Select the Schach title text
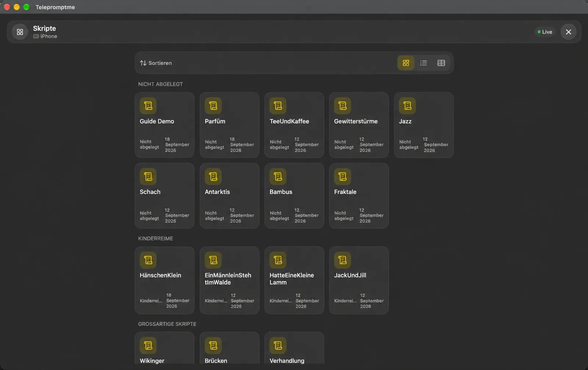 coord(150,192)
